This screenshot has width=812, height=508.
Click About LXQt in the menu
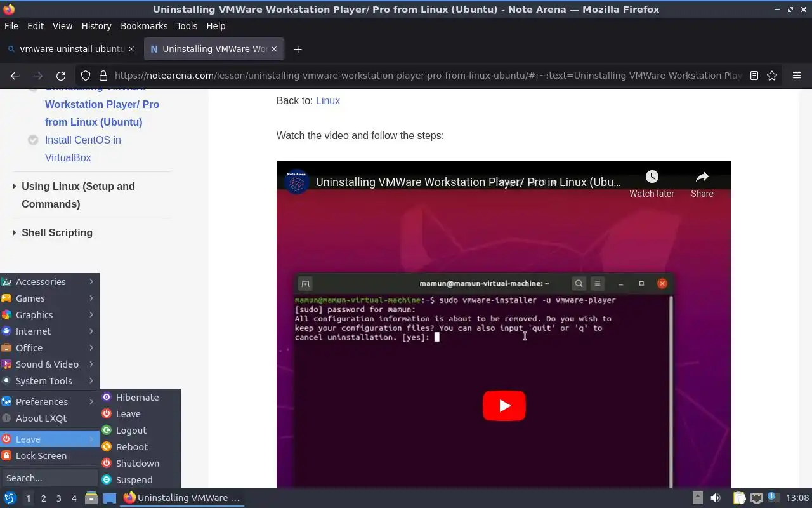coord(49,418)
